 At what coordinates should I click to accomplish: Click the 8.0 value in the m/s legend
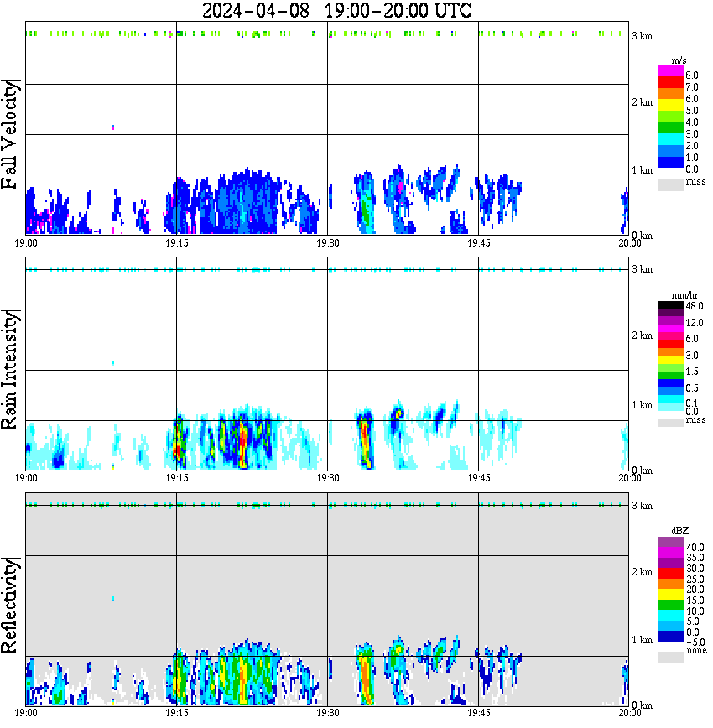pyautogui.click(x=692, y=75)
